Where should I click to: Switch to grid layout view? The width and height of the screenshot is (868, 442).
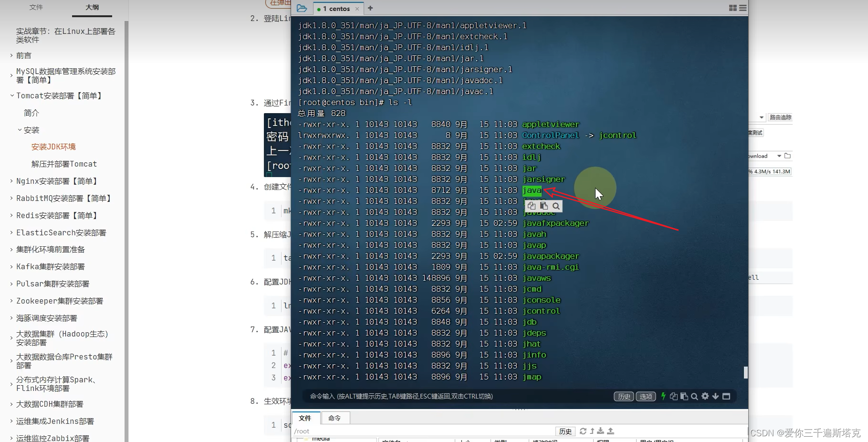click(x=733, y=8)
